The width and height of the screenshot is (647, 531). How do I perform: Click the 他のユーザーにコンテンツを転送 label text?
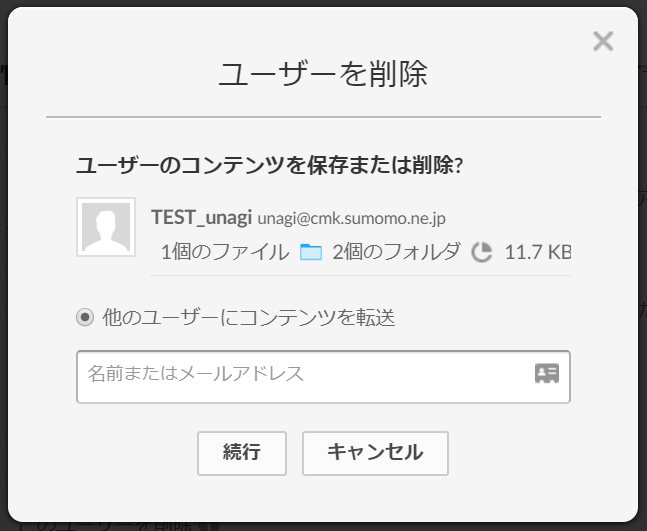[249, 317]
